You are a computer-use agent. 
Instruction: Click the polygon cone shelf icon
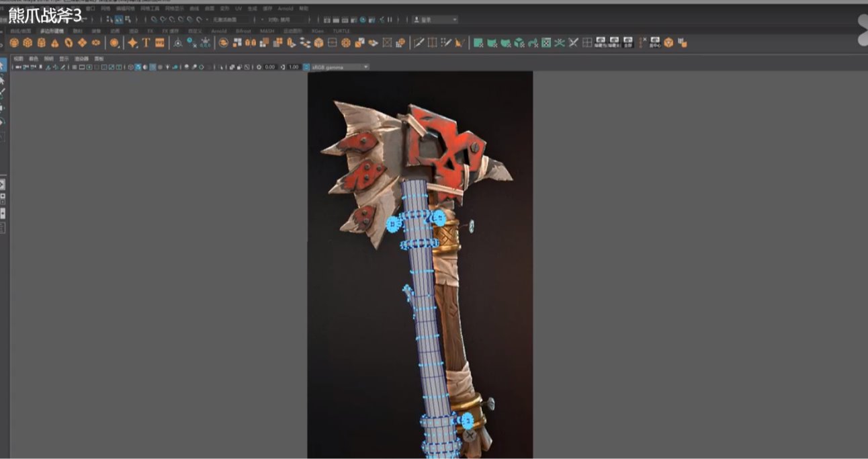click(55, 43)
